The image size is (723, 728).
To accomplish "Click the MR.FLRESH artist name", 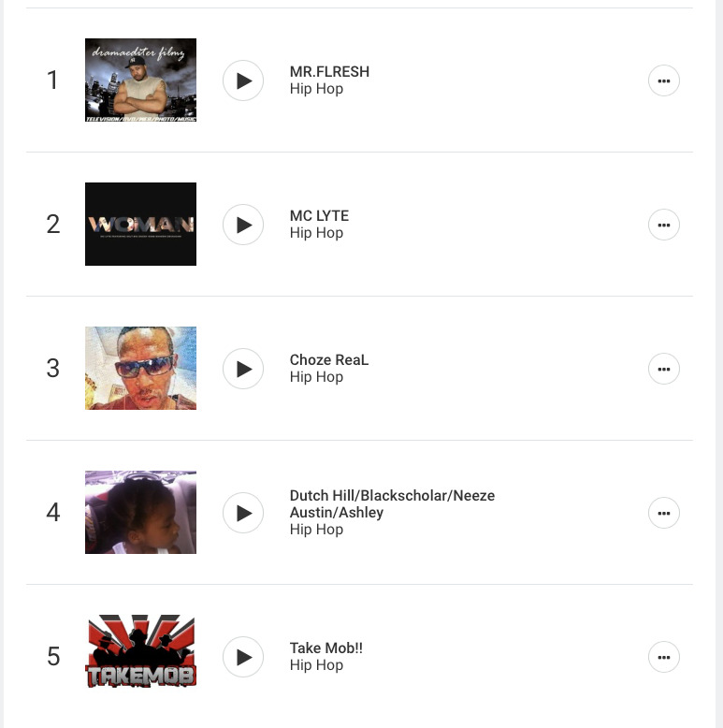I will 329,72.
